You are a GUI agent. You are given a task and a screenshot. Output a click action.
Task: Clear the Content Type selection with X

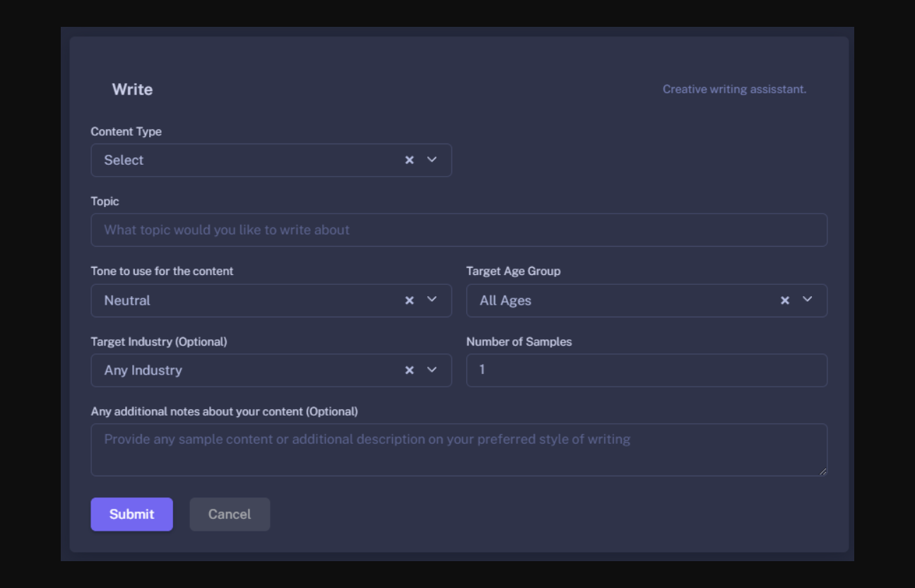click(x=409, y=160)
